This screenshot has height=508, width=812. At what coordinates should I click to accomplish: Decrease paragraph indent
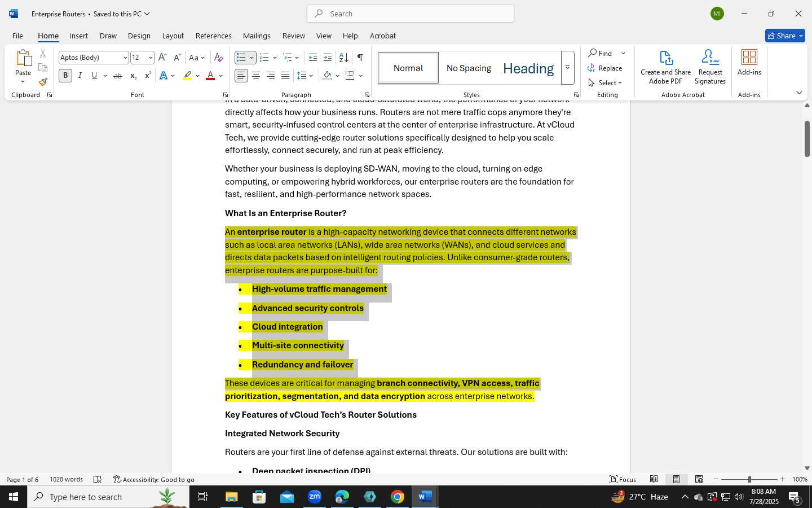[313, 58]
